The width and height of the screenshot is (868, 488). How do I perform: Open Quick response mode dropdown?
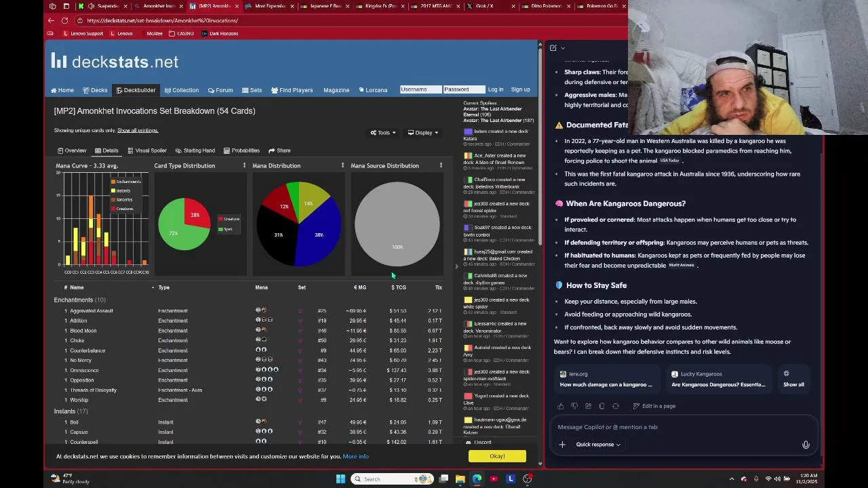[x=598, y=445]
